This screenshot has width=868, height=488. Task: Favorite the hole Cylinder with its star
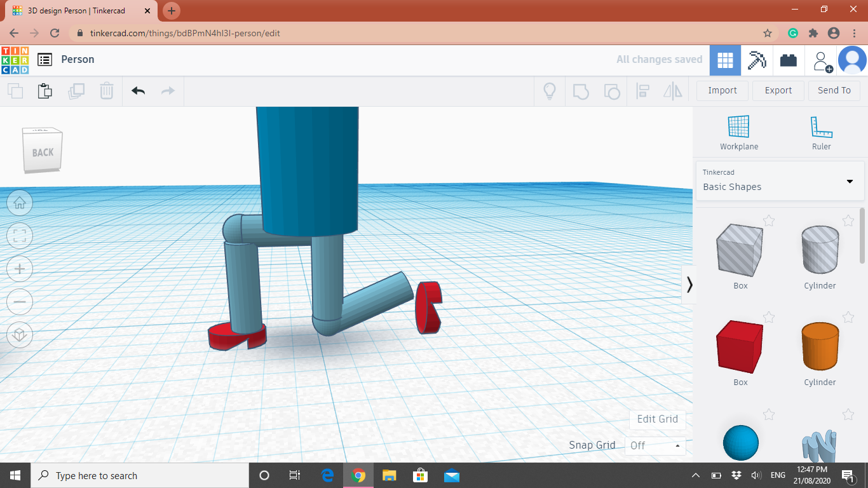tap(848, 220)
